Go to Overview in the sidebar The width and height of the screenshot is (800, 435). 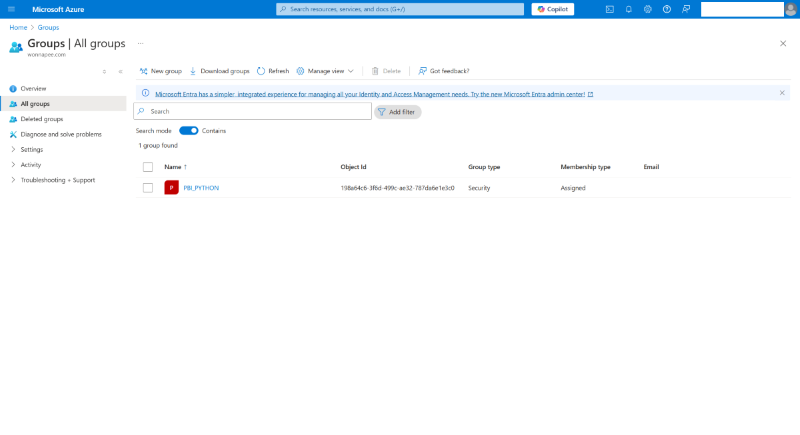(x=33, y=89)
